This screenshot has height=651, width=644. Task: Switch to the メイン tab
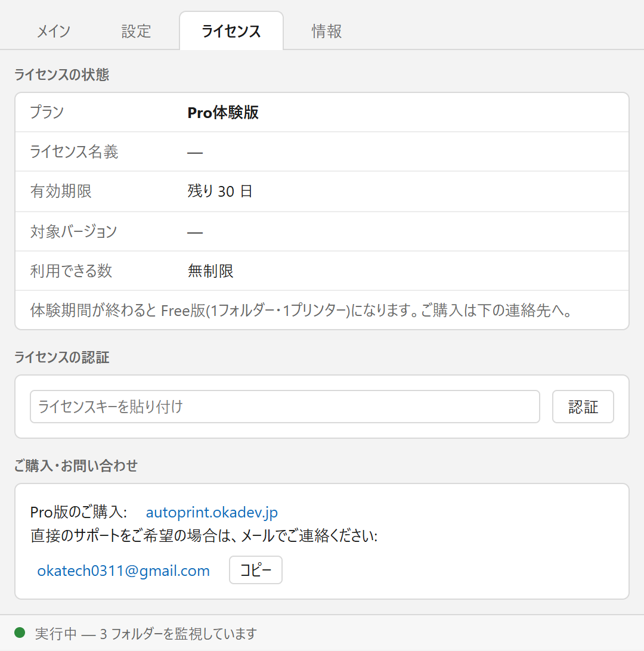[54, 31]
